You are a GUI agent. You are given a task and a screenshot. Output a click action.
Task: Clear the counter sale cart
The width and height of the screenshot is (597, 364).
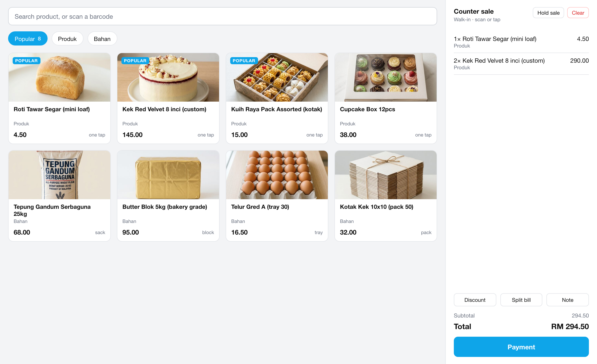point(578,13)
